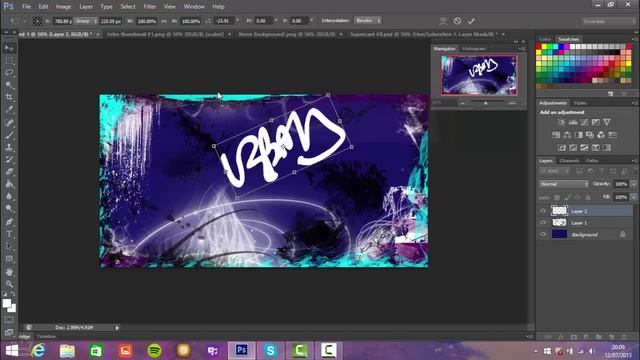The height and width of the screenshot is (360, 640).
Task: Select the Eyedropper tool
Action: pyautogui.click(x=9, y=109)
